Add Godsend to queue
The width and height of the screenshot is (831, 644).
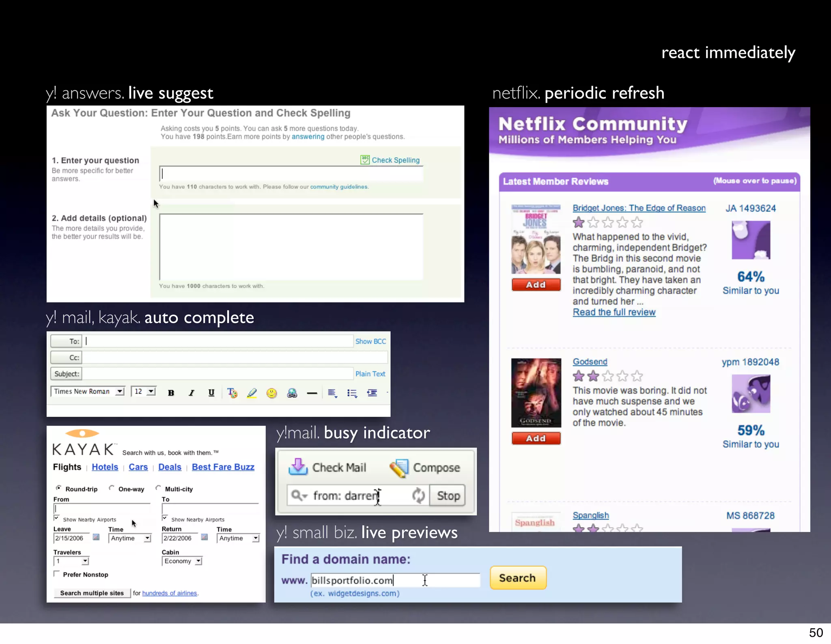click(x=536, y=438)
